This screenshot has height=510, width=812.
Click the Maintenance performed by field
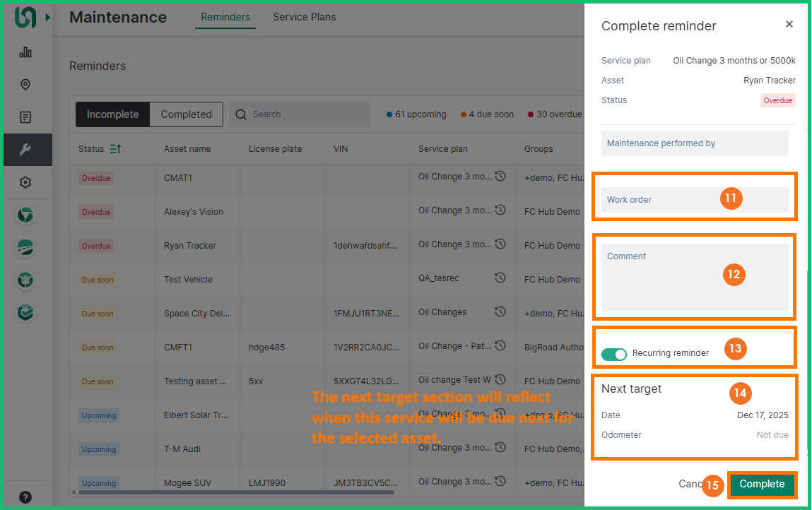(694, 143)
